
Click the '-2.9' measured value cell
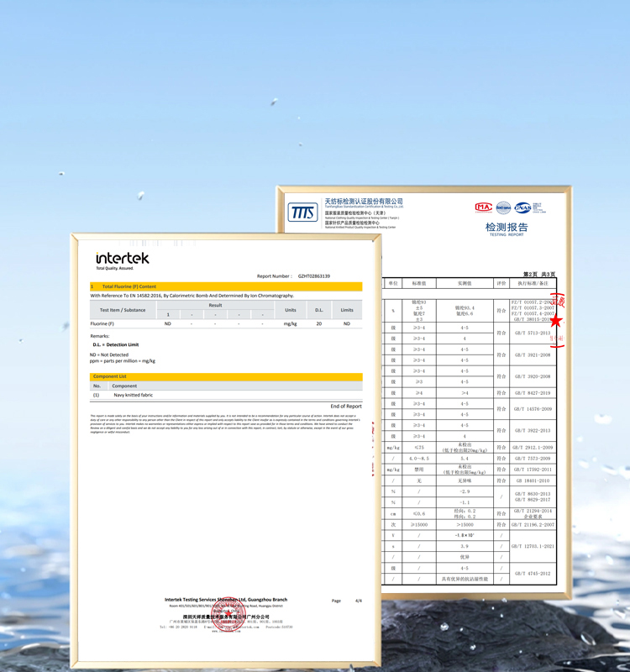pos(465,491)
